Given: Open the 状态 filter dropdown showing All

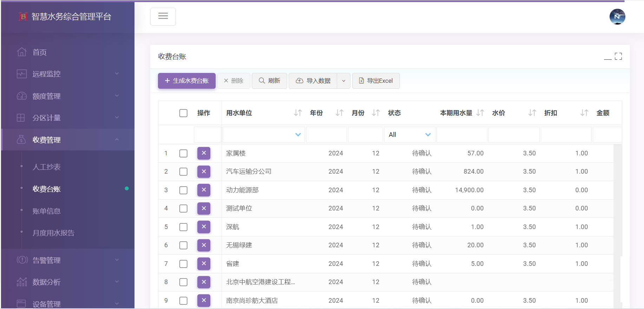Looking at the screenshot, I should (x=409, y=135).
